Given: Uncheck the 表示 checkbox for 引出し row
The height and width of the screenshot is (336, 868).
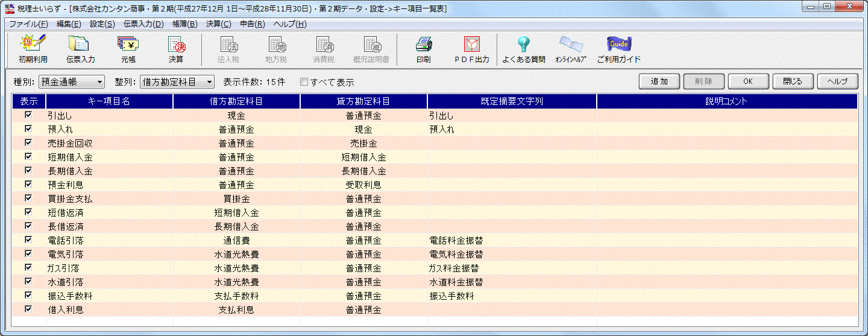Looking at the screenshot, I should click(28, 115).
